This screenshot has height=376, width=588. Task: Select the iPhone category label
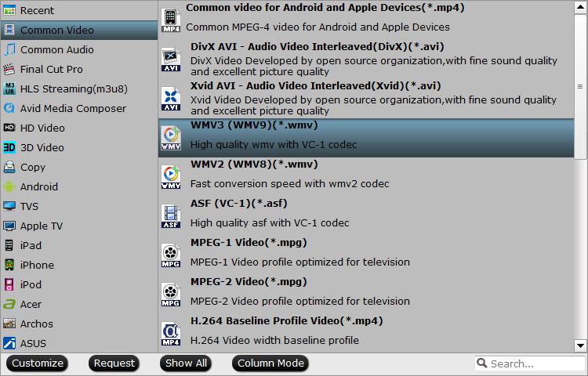pos(37,265)
